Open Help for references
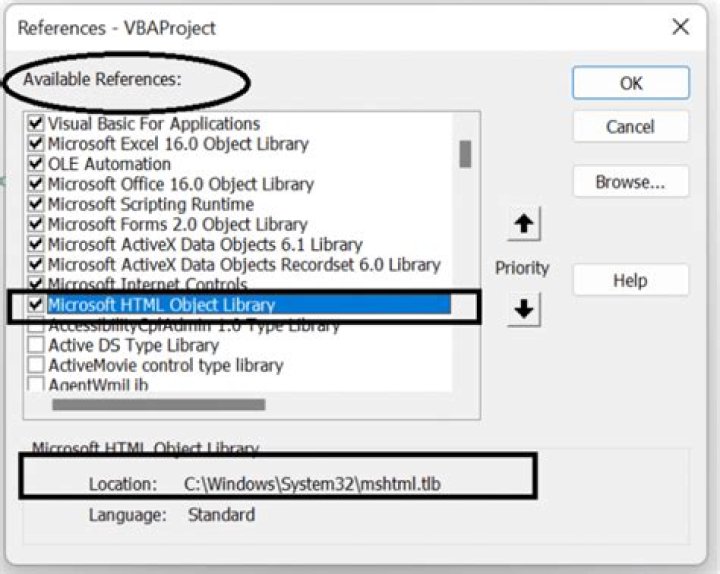Screen dimensions: 720x574 point(631,280)
